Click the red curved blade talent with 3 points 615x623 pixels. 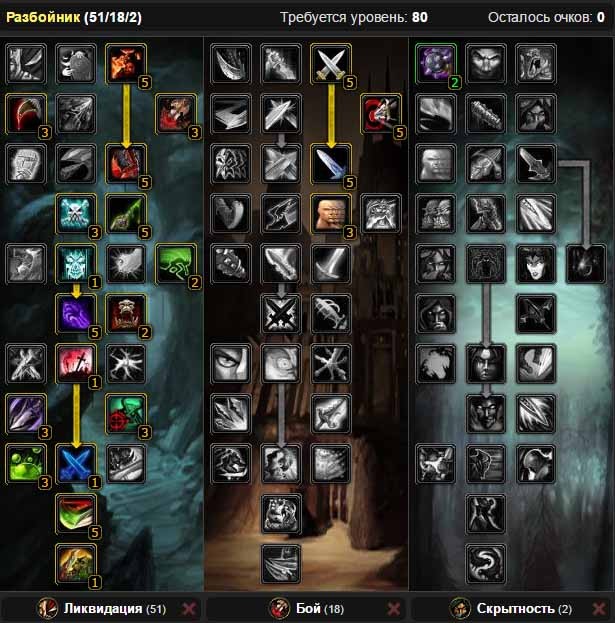point(26,114)
